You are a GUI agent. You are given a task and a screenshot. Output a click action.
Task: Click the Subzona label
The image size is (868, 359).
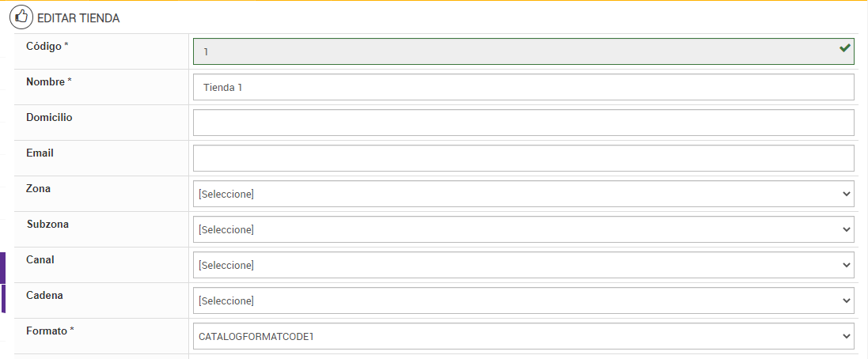coord(47,224)
